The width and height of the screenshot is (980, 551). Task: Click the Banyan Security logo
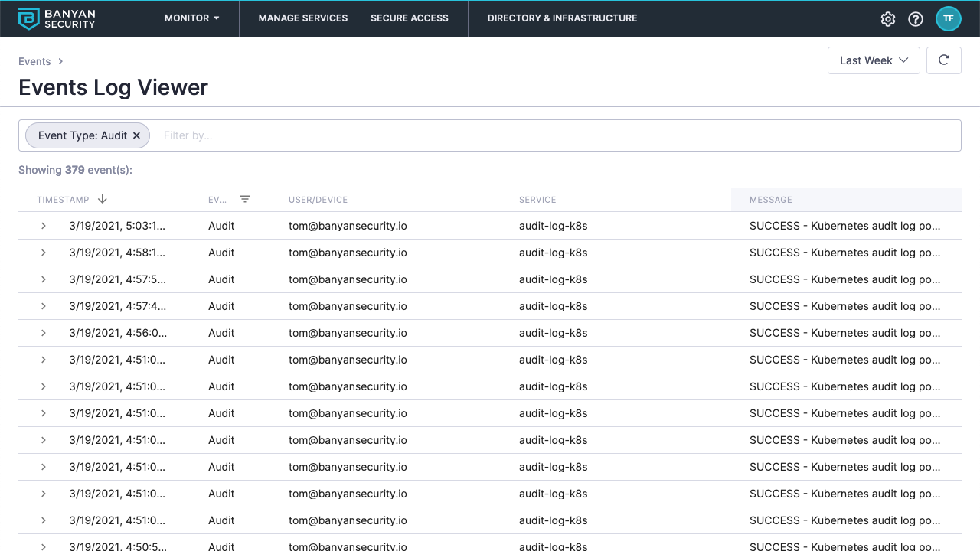(57, 18)
